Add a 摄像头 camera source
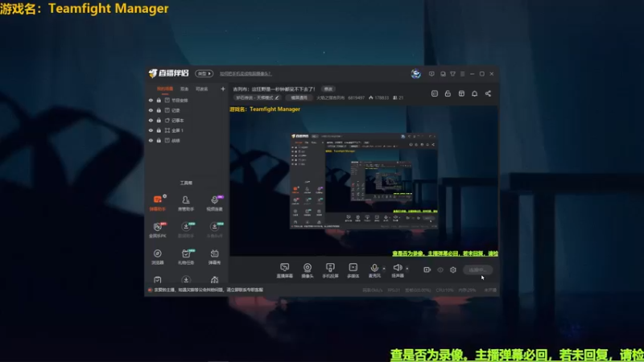The width and height of the screenshot is (644, 362). pyautogui.click(x=308, y=270)
